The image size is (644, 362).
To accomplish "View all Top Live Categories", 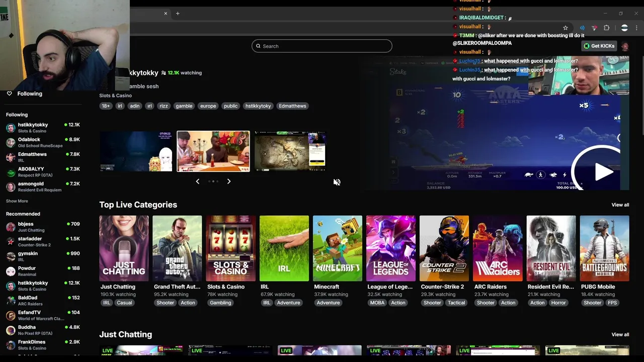I will (x=620, y=205).
